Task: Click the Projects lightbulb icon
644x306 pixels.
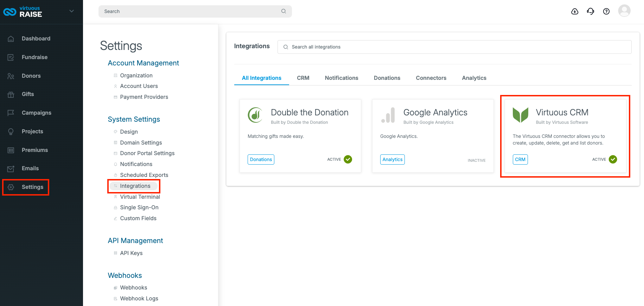Action: tap(11, 132)
